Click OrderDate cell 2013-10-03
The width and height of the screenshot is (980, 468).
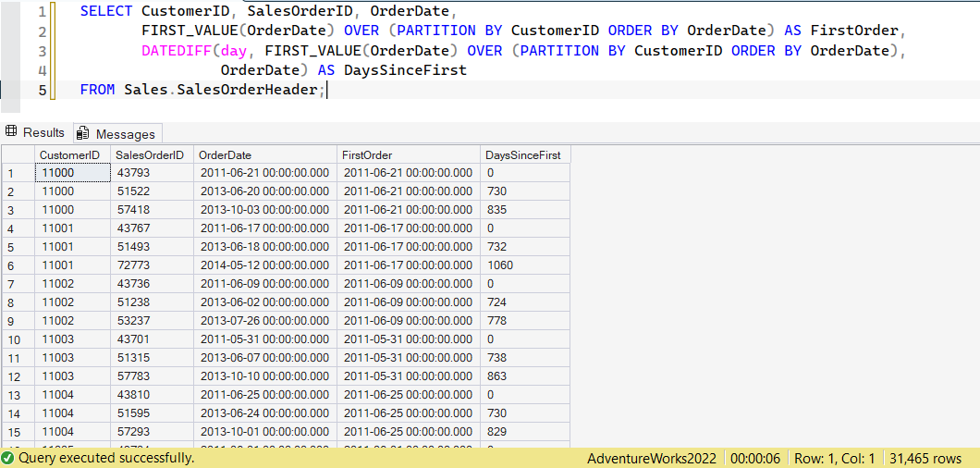coord(264,210)
